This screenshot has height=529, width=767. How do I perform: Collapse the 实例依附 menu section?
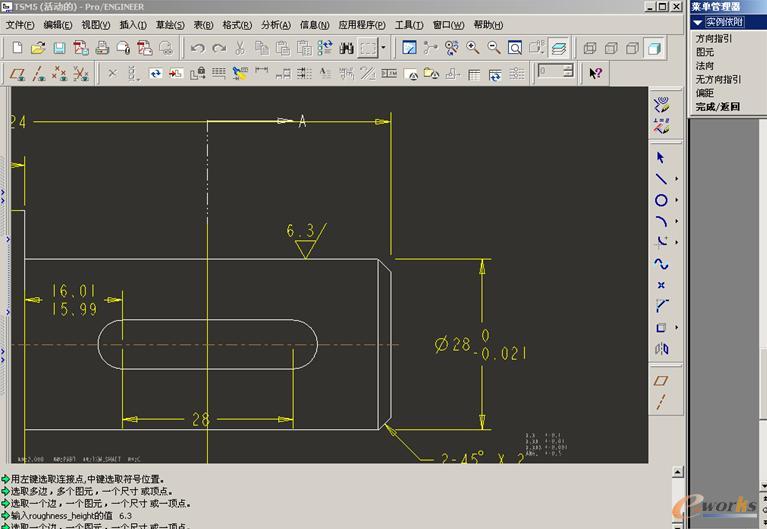point(698,23)
